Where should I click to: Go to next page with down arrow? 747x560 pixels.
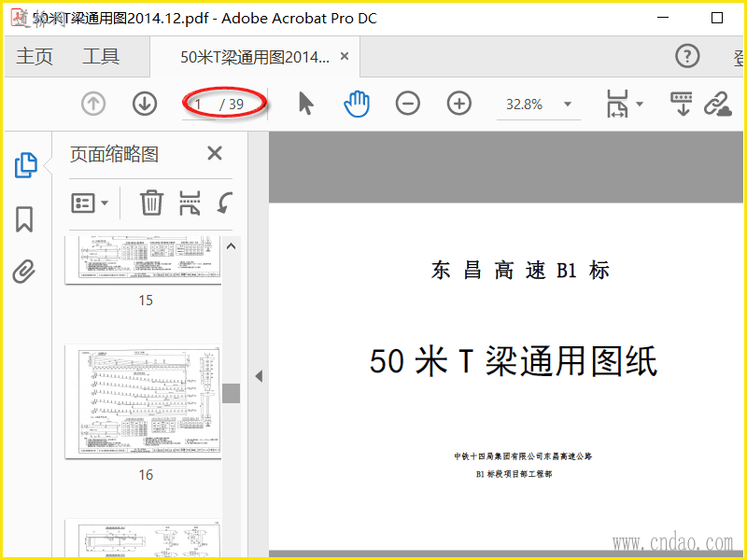(145, 104)
